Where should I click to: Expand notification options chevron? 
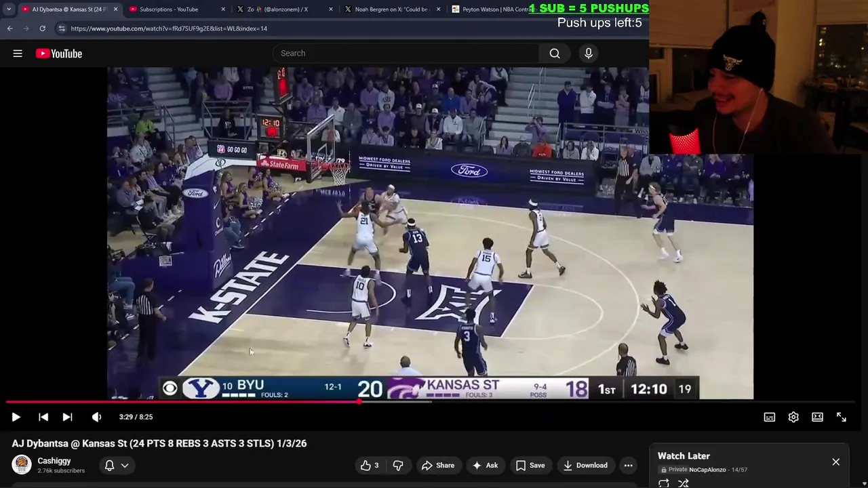click(125, 466)
